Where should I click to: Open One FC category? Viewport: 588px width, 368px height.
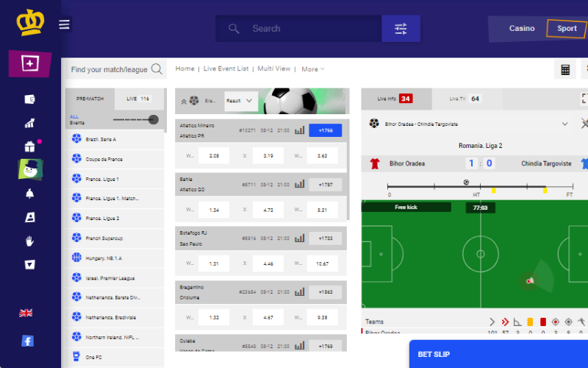(115, 357)
